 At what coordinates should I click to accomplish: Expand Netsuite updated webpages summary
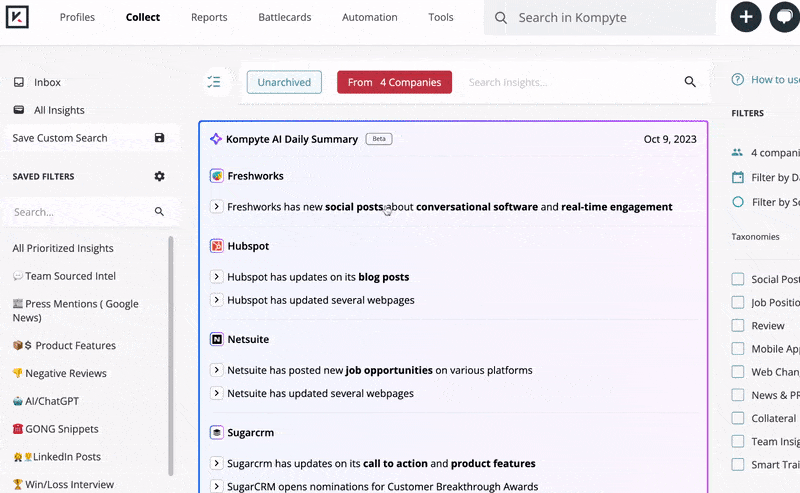pyautogui.click(x=216, y=393)
